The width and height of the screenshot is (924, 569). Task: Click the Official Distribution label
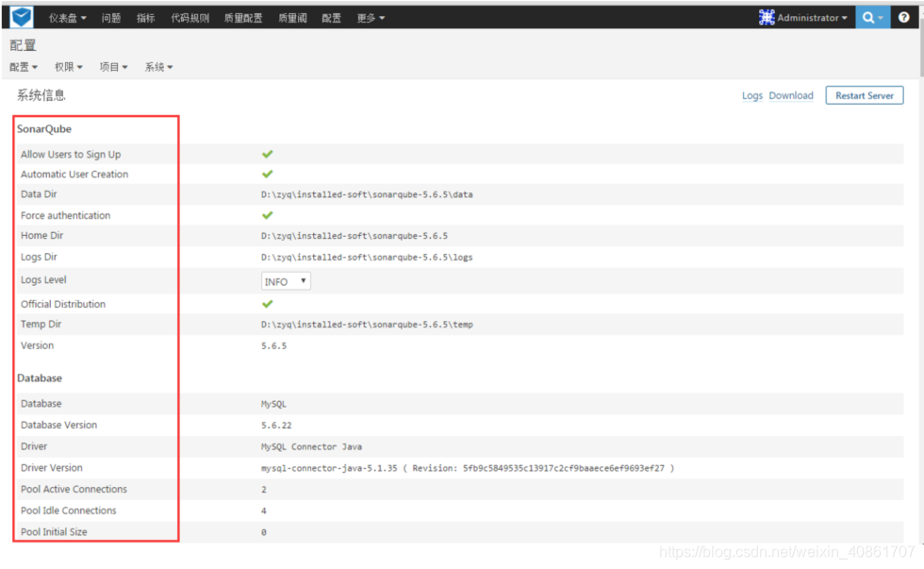pos(63,304)
